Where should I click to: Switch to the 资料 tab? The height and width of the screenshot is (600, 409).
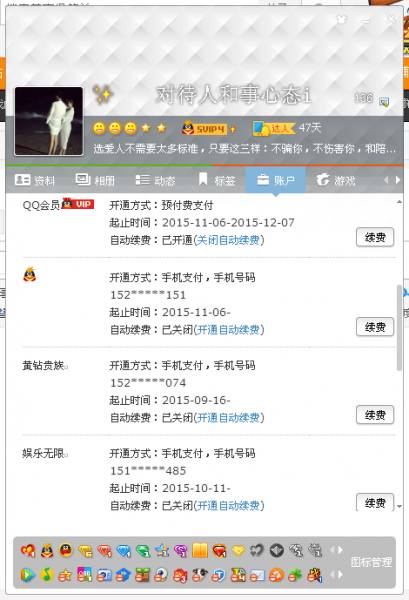click(35, 180)
